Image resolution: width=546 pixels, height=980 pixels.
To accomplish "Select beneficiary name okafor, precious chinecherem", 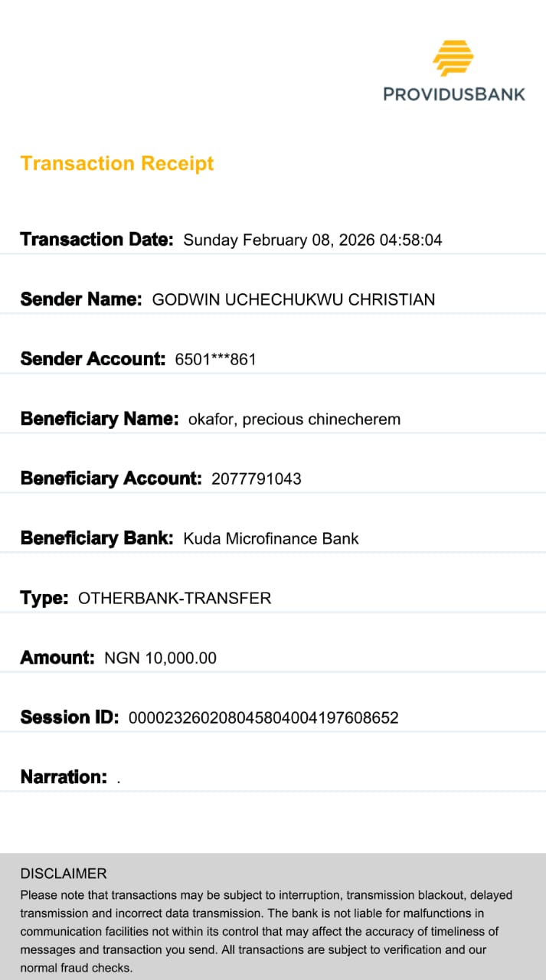I will click(294, 420).
